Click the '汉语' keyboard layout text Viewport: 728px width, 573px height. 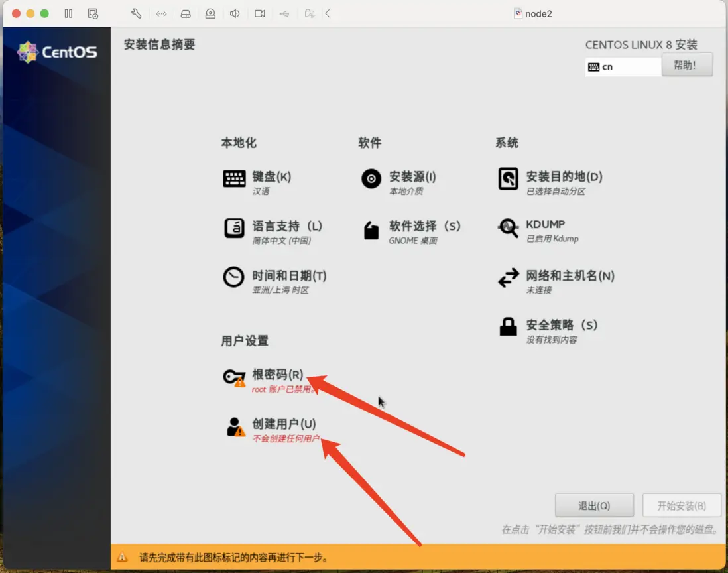261,191
